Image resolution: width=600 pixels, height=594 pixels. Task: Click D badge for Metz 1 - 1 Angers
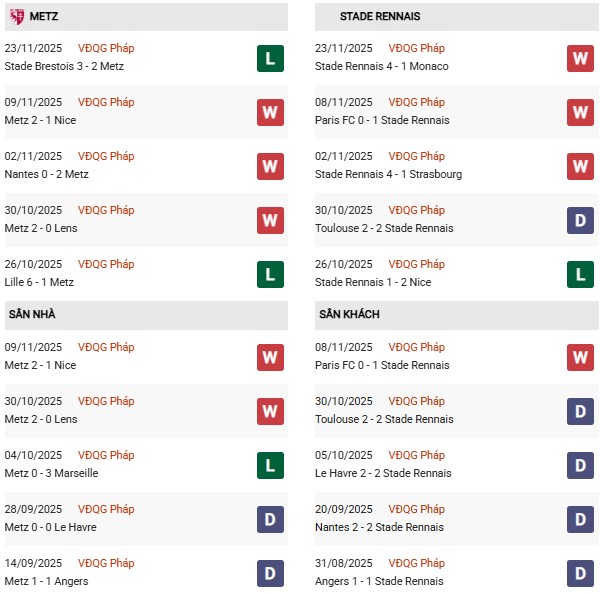pyautogui.click(x=270, y=573)
